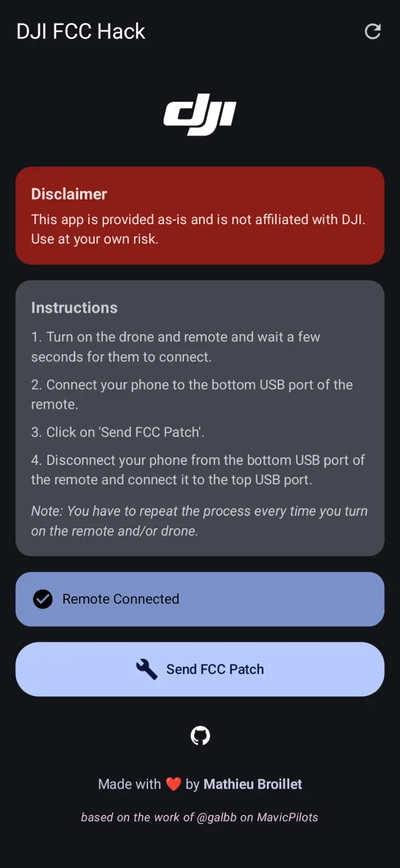This screenshot has width=400, height=868.
Task: Click the @galbb MavicPilots credit text
Action: (x=200, y=817)
